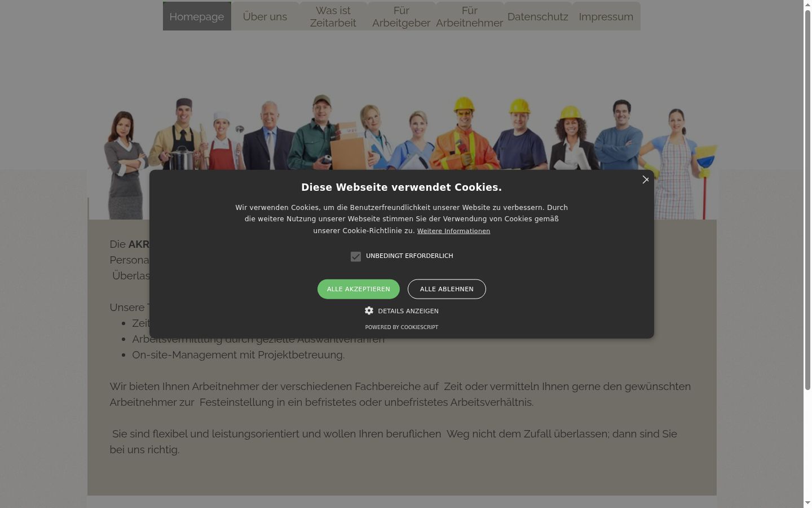Viewport: 812px width, 508px height.
Task: Click the paragraph starting "Wir bieten Ihnen Arbeitnehmer"
Action: click(x=400, y=395)
